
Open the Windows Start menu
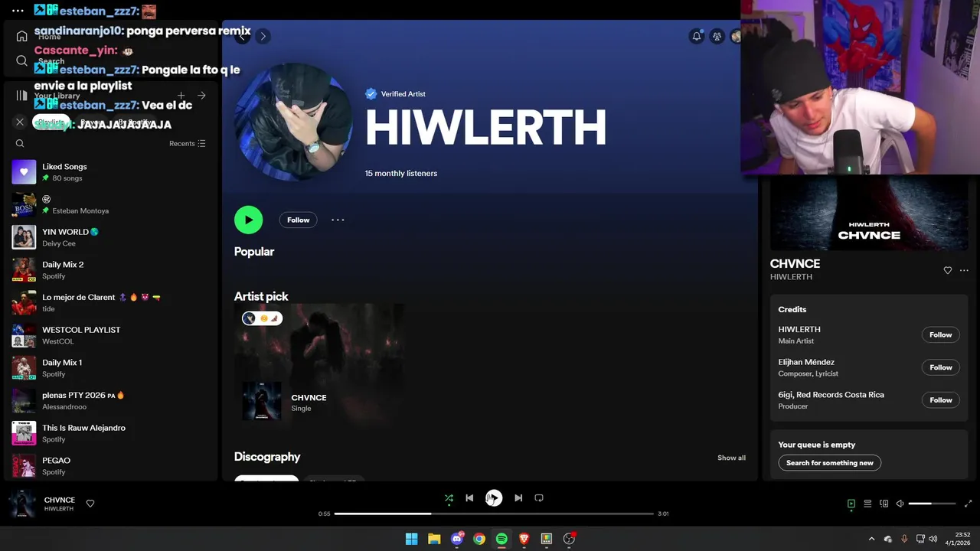click(412, 539)
